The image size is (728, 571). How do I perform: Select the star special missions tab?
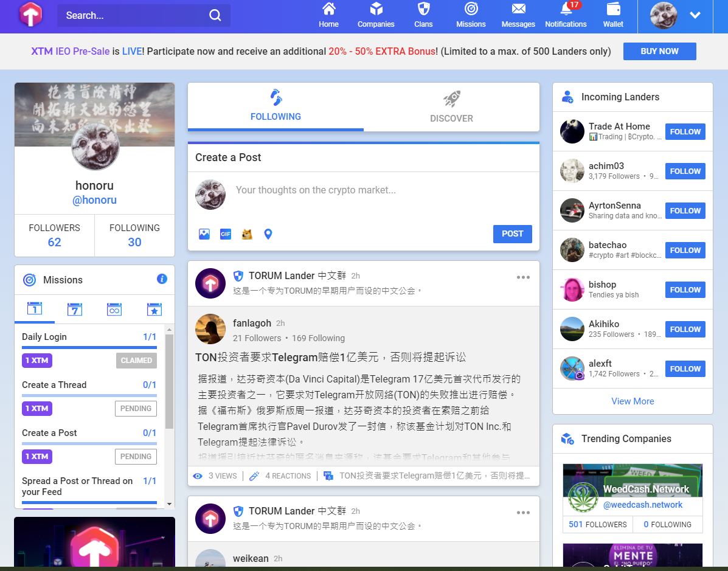(154, 309)
